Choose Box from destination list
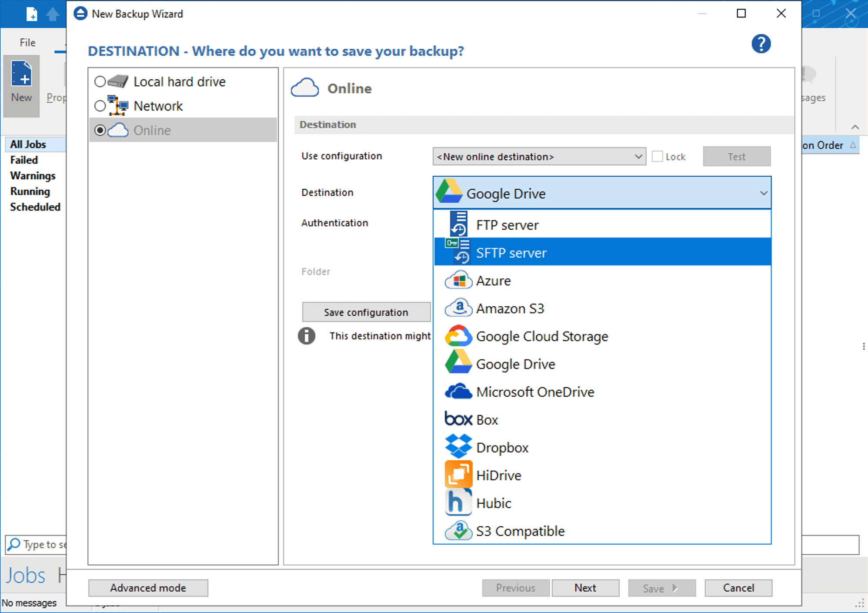The image size is (868, 613). 602,419
